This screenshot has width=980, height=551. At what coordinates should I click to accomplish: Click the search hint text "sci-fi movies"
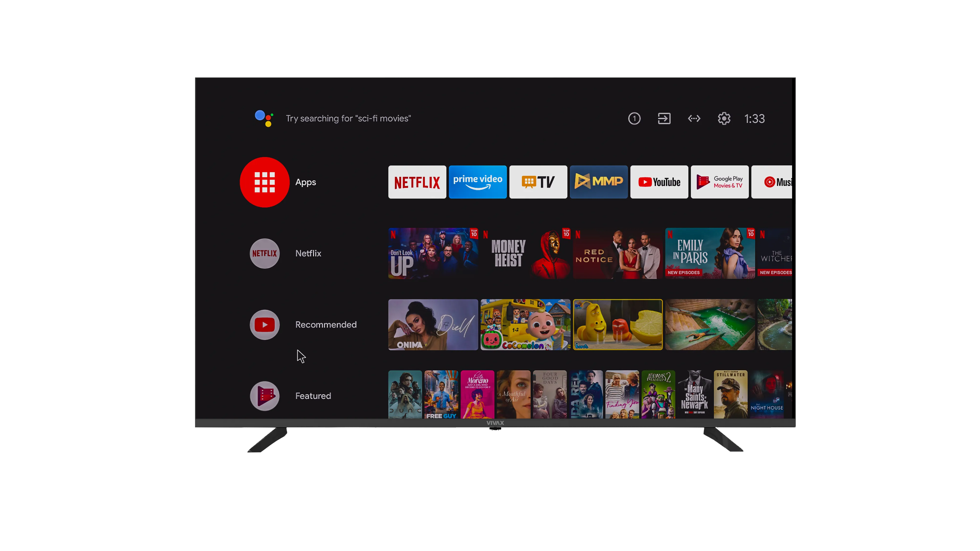point(383,118)
